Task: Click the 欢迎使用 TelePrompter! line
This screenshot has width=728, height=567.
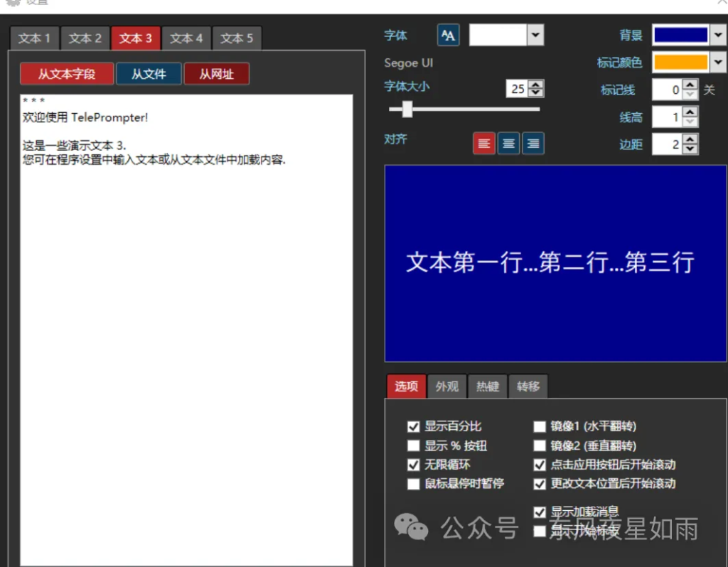Action: coord(85,117)
